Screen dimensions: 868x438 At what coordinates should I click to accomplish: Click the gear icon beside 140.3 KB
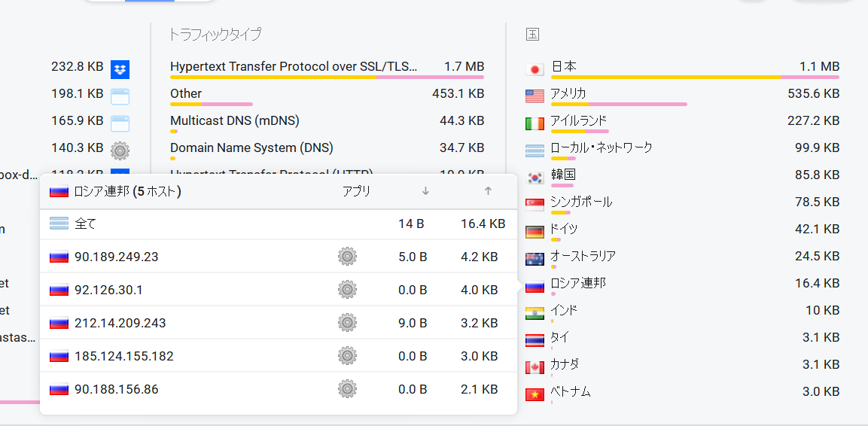tap(120, 151)
